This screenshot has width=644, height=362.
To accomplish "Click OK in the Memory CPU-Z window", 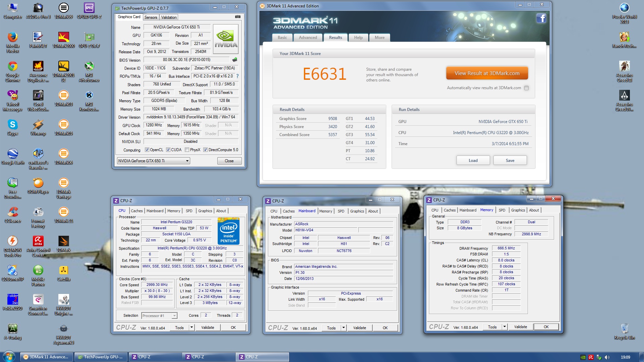I will tap(546, 327).
